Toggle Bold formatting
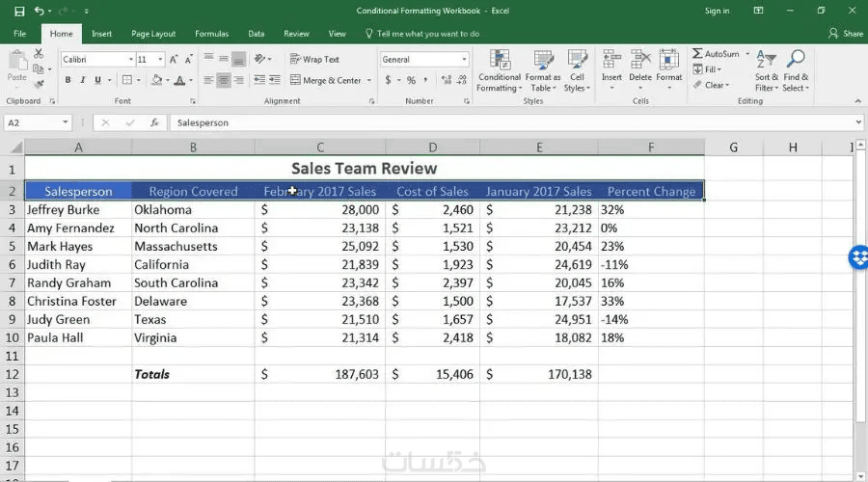Viewport: 868px width, 482px height. [68, 80]
